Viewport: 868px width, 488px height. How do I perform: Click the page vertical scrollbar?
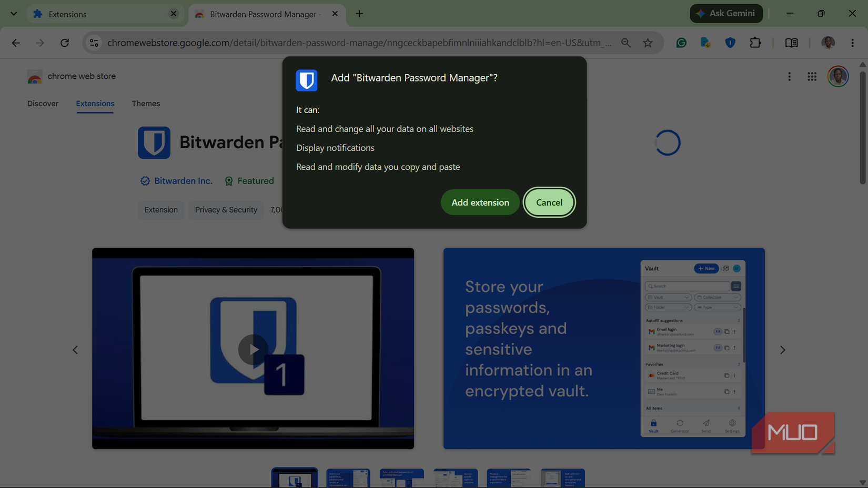pos(862,127)
